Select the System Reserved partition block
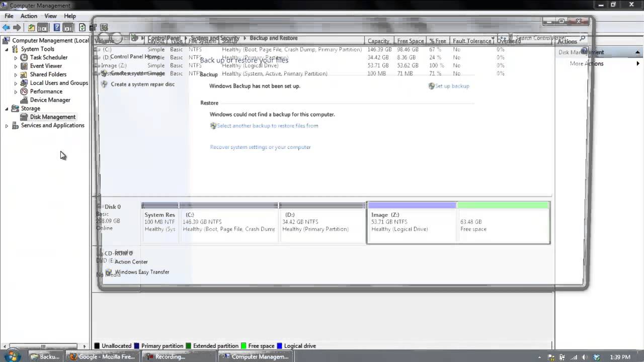This screenshot has width=644, height=362. [160, 222]
